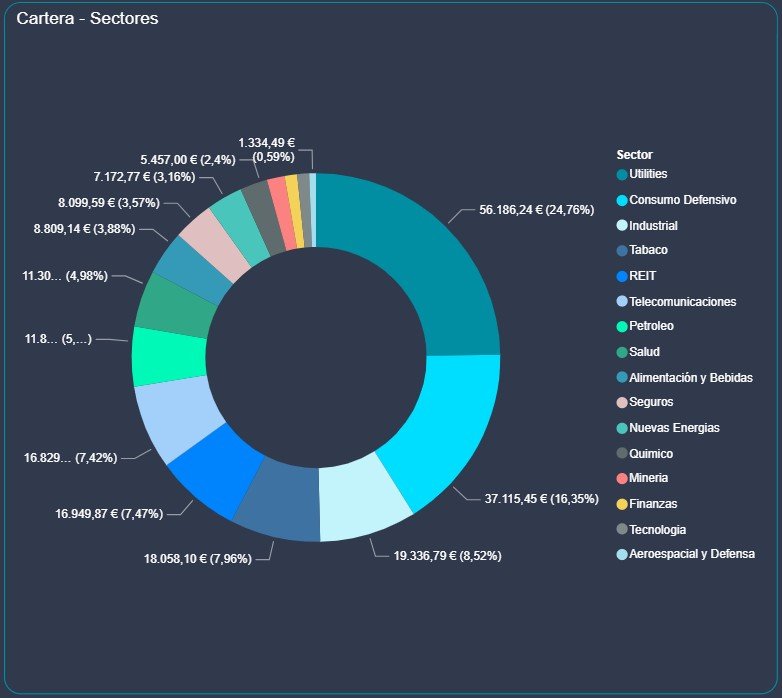782x698 pixels.
Task: Click the Utilities legend color dot
Action: click(622, 175)
